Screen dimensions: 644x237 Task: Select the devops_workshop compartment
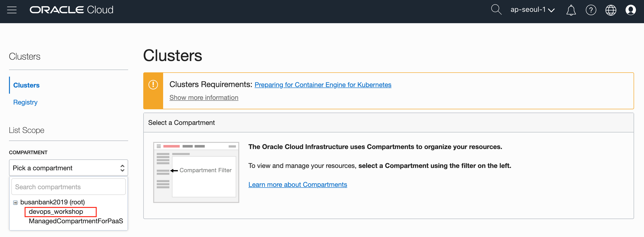tap(56, 212)
